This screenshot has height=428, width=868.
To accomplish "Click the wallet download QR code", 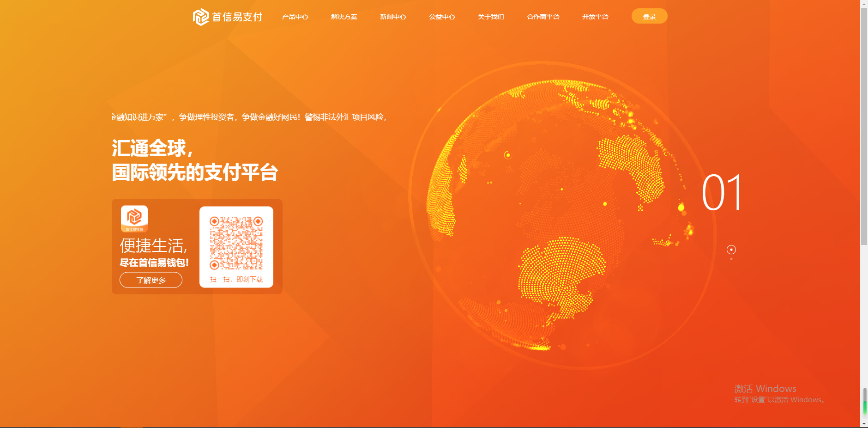I will pyautogui.click(x=236, y=243).
